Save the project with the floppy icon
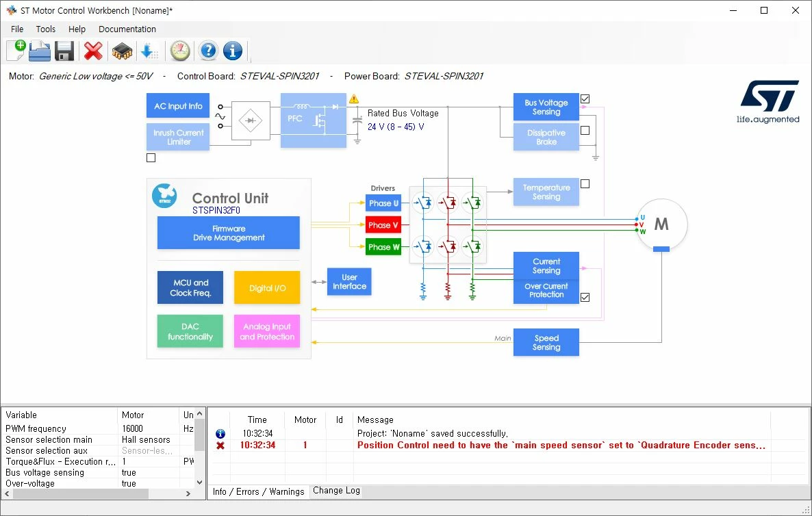 coord(64,51)
